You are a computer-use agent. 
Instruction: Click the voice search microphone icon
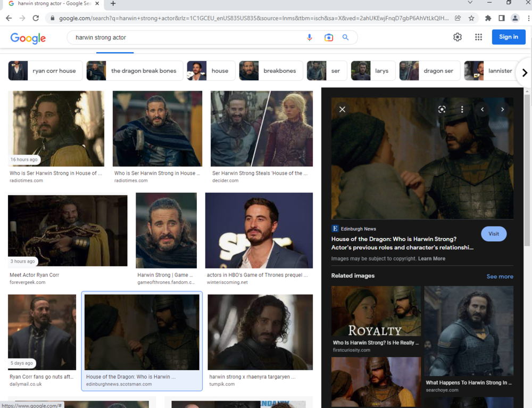point(310,37)
